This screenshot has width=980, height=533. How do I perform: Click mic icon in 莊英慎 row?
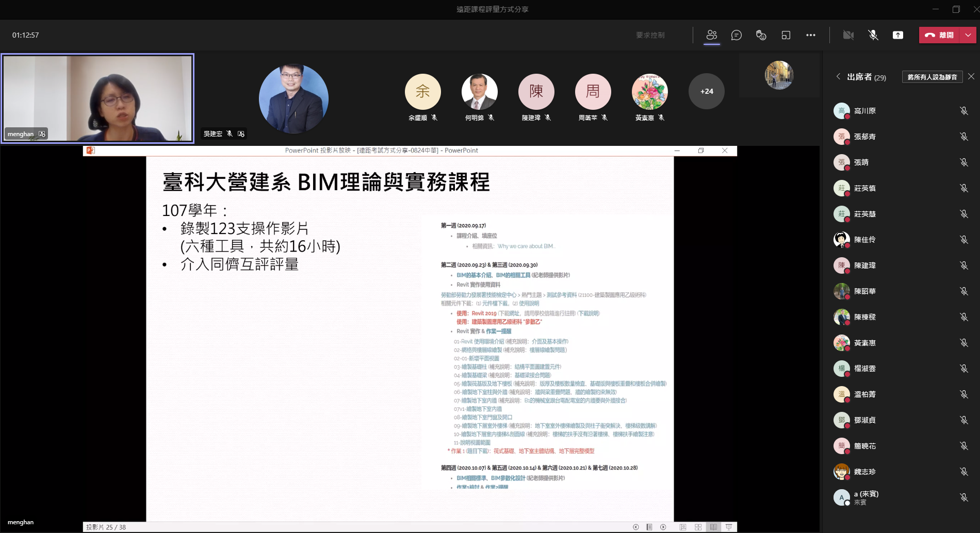coord(963,188)
